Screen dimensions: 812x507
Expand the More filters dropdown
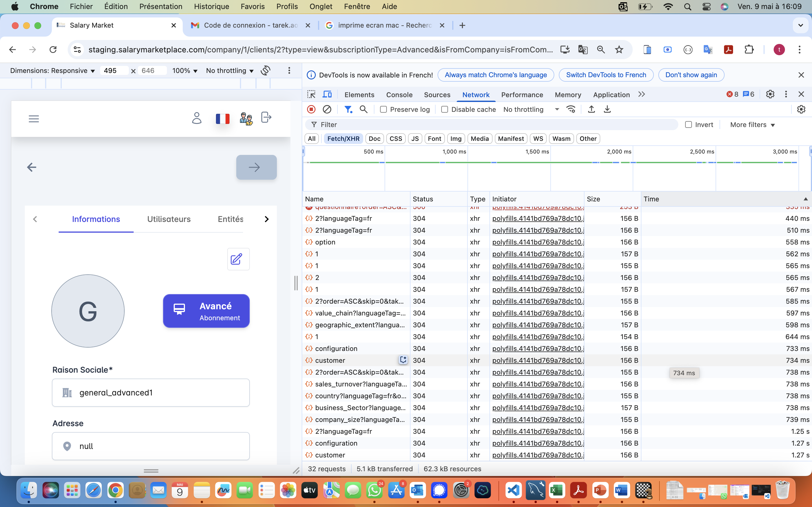point(752,125)
